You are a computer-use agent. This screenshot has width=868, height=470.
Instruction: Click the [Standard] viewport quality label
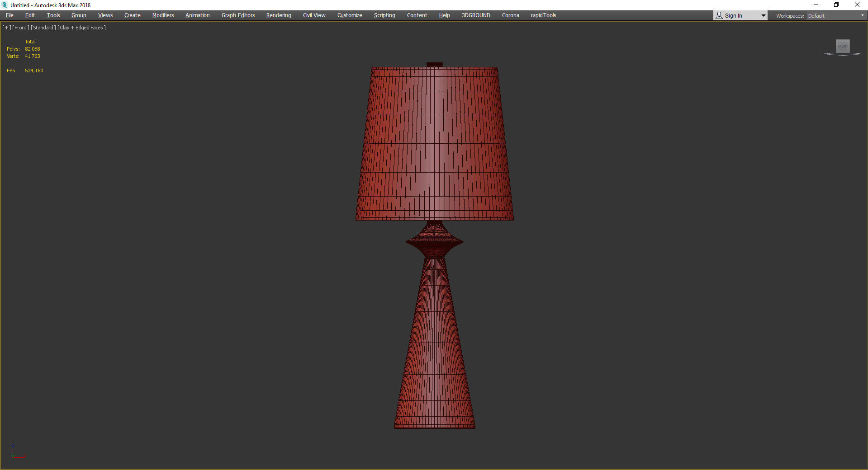tap(43, 28)
